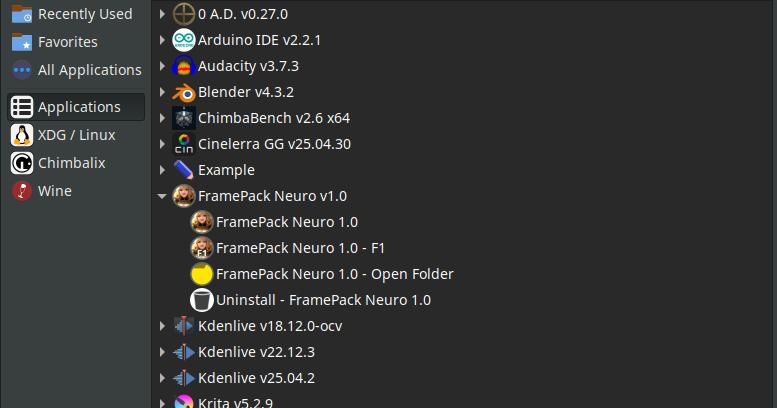Screen dimensions: 777x408
Task: Select the Kdenlive v25.04.2 label
Action: (x=256, y=378)
